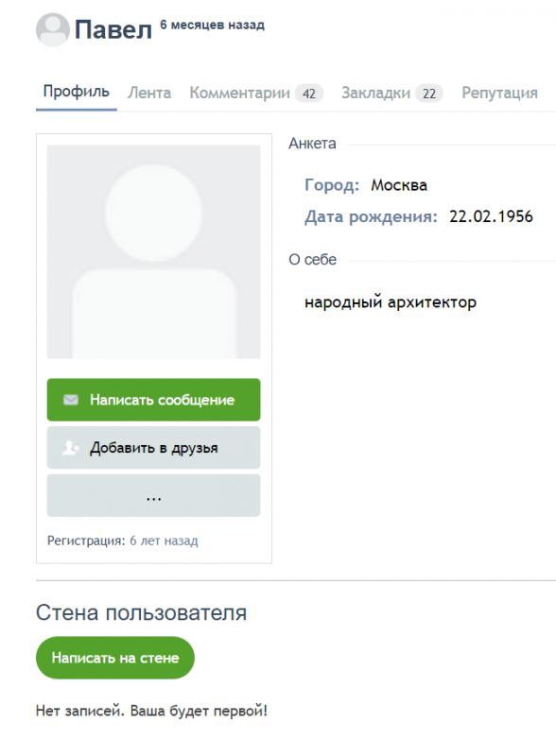Viewport: 556px width, 756px height.
Task: Click the username heading Павел
Action: pyautogui.click(x=113, y=29)
